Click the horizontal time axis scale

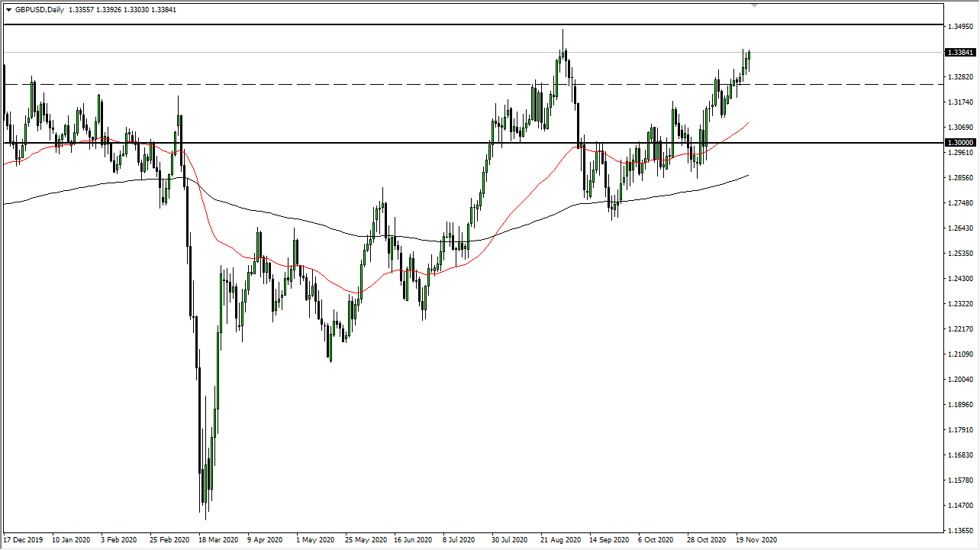458,539
